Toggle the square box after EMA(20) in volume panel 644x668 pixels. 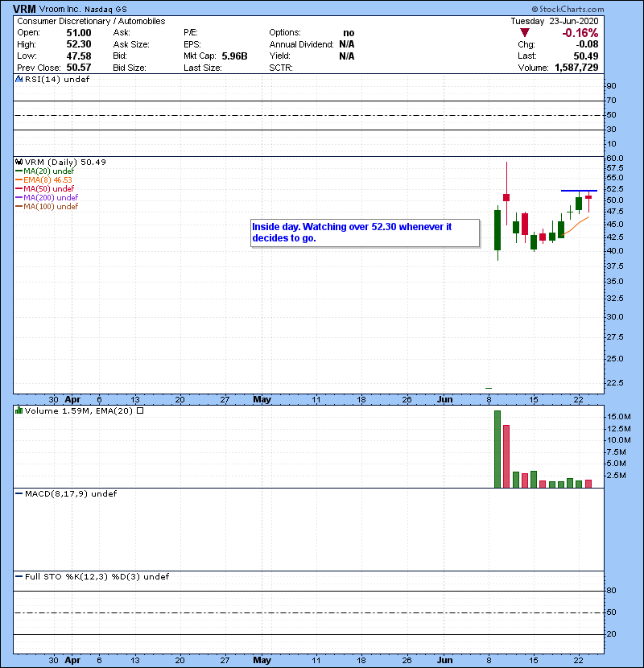point(140,410)
